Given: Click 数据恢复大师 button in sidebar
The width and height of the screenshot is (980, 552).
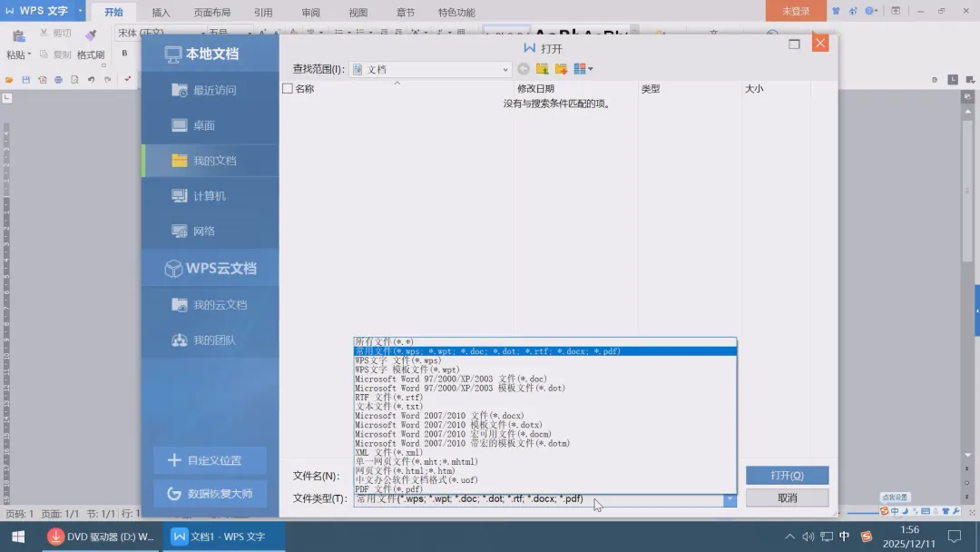Looking at the screenshot, I should click(x=210, y=494).
